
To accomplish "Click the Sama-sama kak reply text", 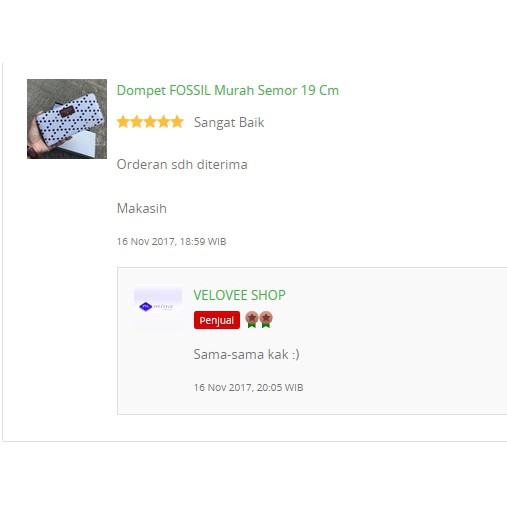I will click(246, 354).
